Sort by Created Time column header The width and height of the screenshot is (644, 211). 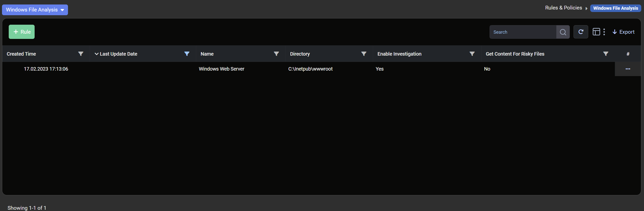coord(21,54)
